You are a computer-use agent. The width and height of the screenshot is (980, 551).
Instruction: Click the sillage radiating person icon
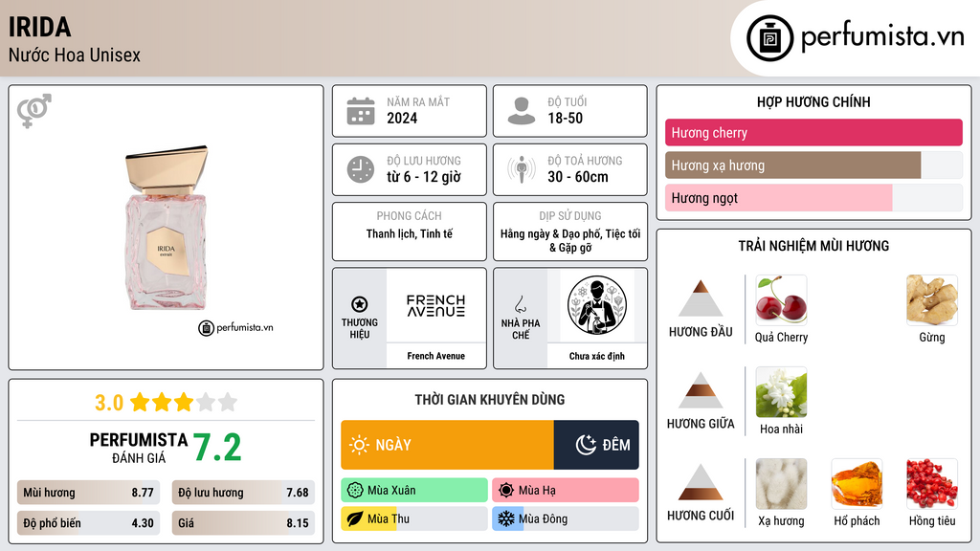coord(522,169)
